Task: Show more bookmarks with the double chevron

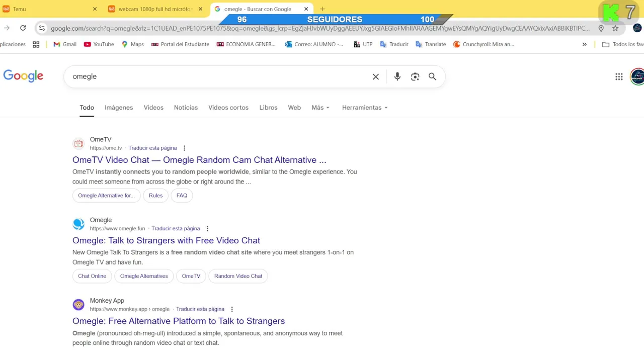Action: point(584,44)
